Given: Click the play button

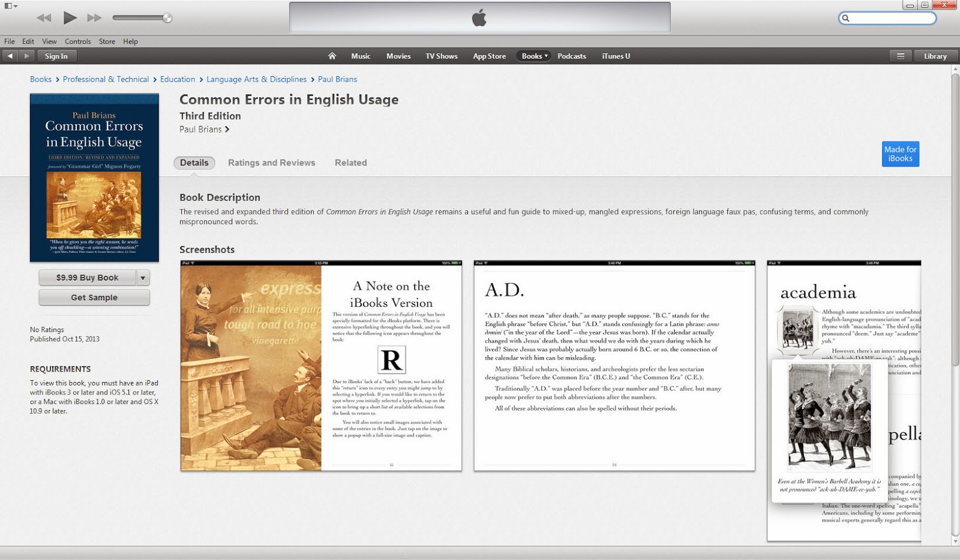Looking at the screenshot, I should pos(70,18).
